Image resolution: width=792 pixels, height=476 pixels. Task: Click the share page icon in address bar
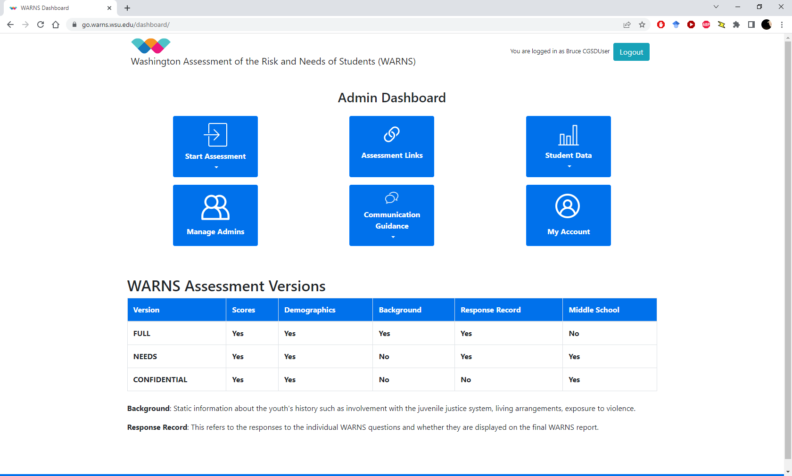[x=626, y=24]
